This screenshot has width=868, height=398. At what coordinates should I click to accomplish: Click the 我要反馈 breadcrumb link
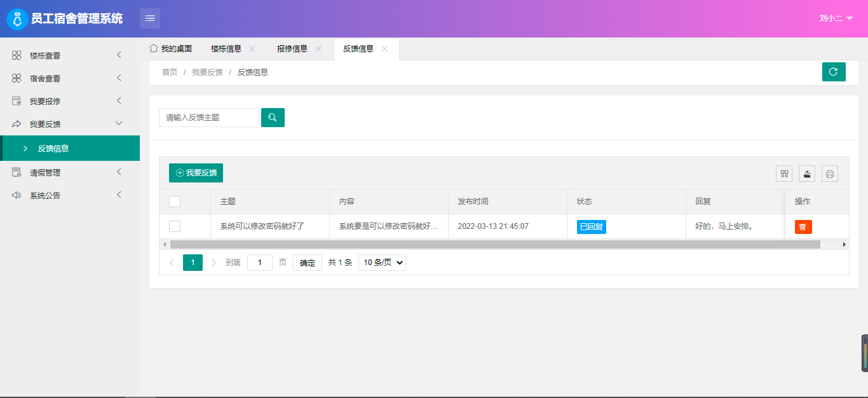tap(207, 72)
